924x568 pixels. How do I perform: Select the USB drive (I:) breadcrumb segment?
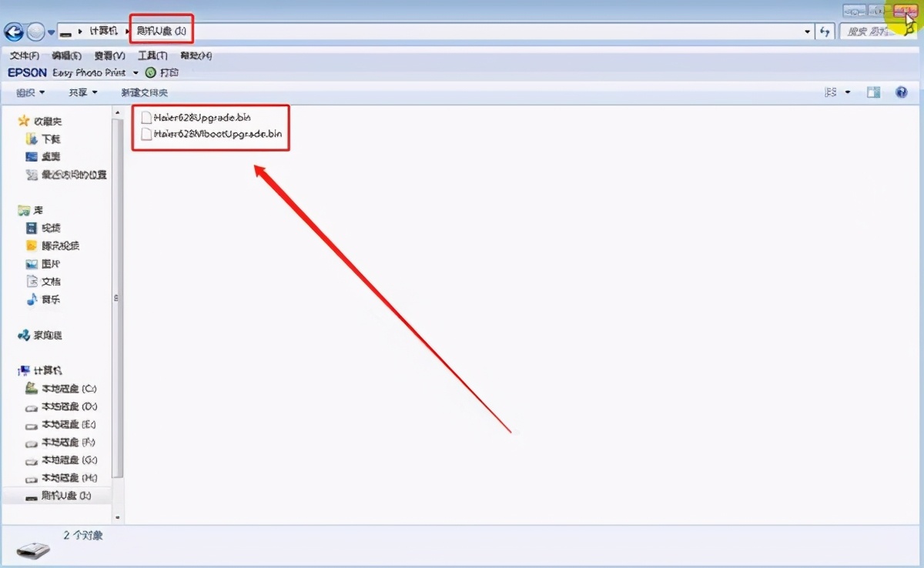pyautogui.click(x=161, y=31)
